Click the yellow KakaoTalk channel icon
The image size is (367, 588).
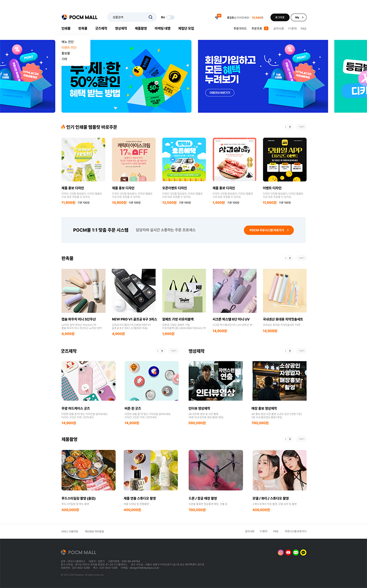pyautogui.click(x=304, y=552)
